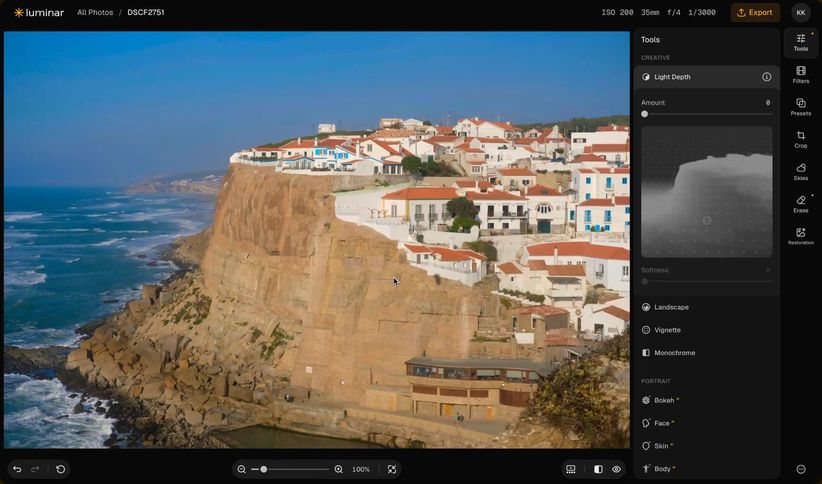Select the Erase tool

coord(801,205)
